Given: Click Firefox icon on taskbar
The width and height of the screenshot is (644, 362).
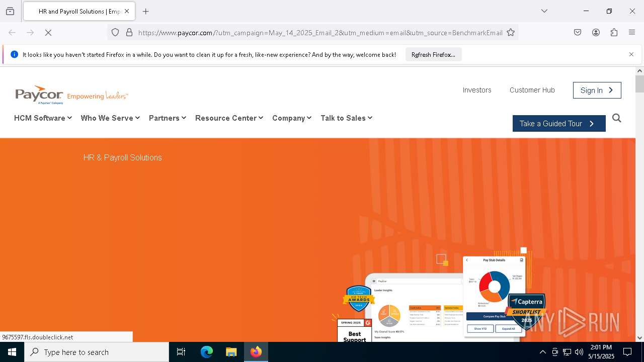Looking at the screenshot, I should (256, 352).
